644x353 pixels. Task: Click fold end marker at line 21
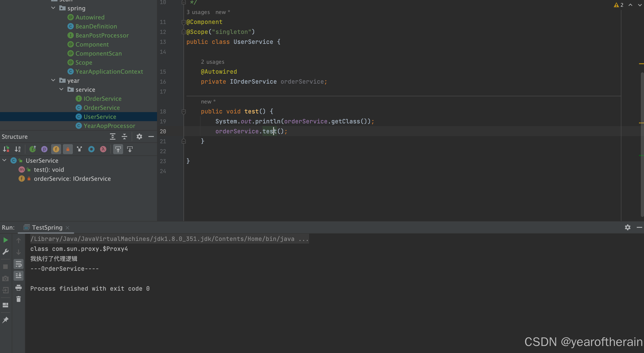click(x=184, y=141)
